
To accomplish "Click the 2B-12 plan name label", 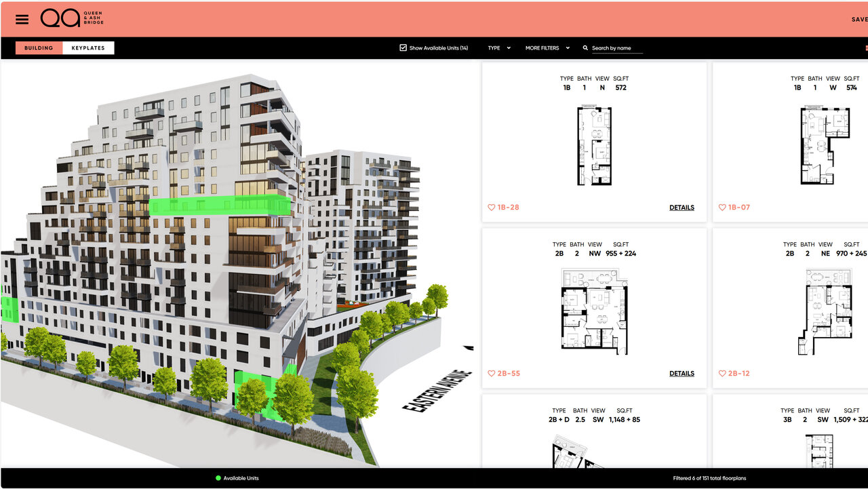I will coord(739,374).
